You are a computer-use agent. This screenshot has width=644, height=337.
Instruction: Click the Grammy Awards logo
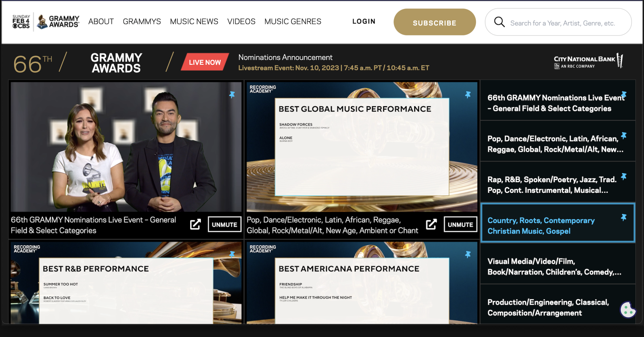[x=58, y=22]
